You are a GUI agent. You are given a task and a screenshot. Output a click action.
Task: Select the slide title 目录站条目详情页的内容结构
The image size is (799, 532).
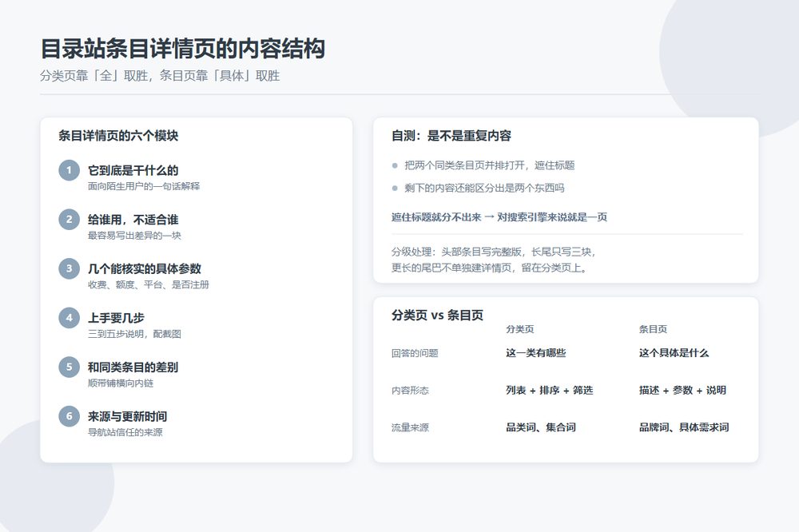click(x=183, y=49)
